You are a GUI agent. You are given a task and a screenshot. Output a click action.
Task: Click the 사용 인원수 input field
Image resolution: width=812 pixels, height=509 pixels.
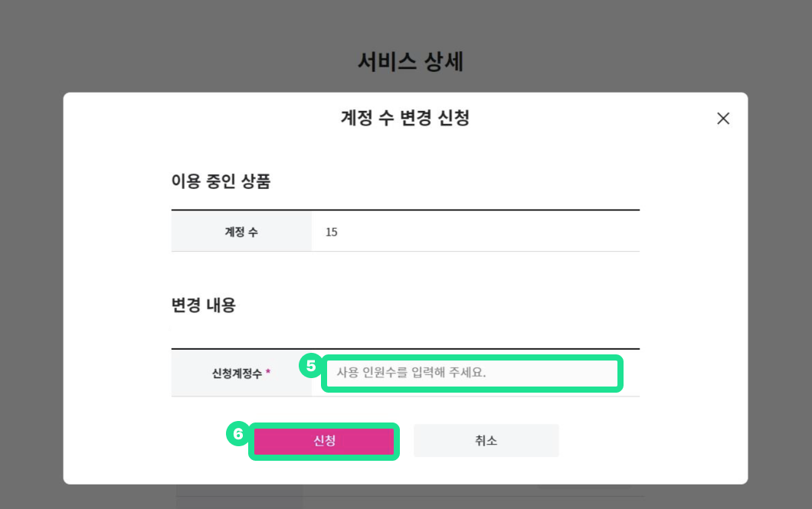pyautogui.click(x=471, y=373)
